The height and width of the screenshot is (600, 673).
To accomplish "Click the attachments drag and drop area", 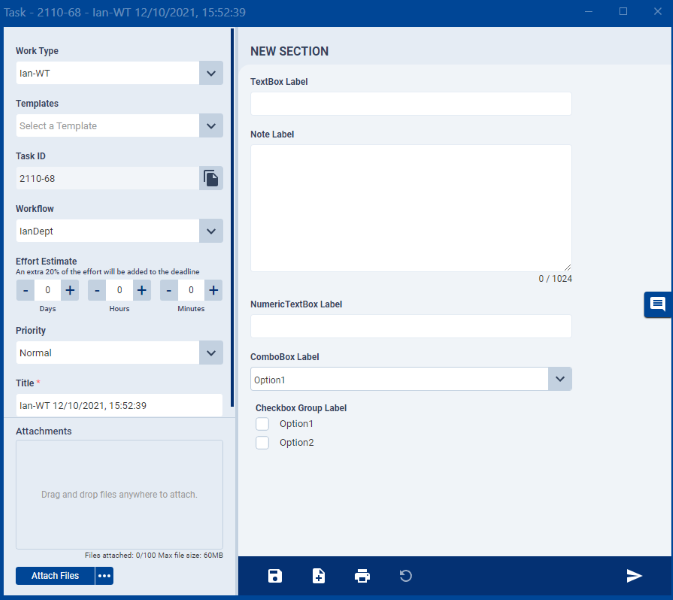I will click(x=119, y=495).
